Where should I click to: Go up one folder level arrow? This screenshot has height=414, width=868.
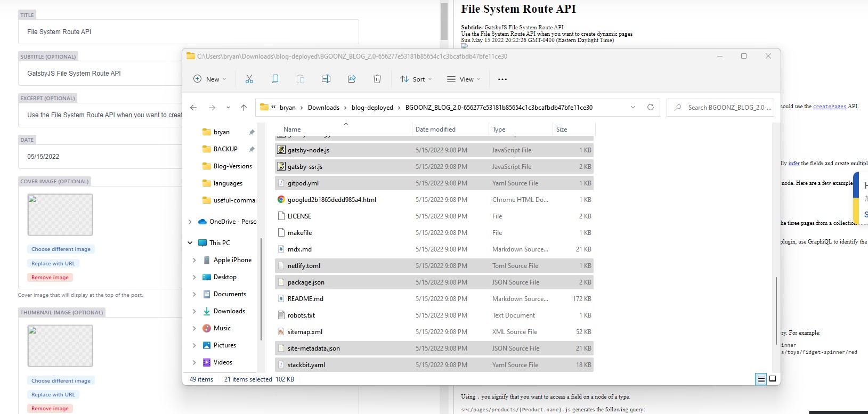pyautogui.click(x=244, y=108)
